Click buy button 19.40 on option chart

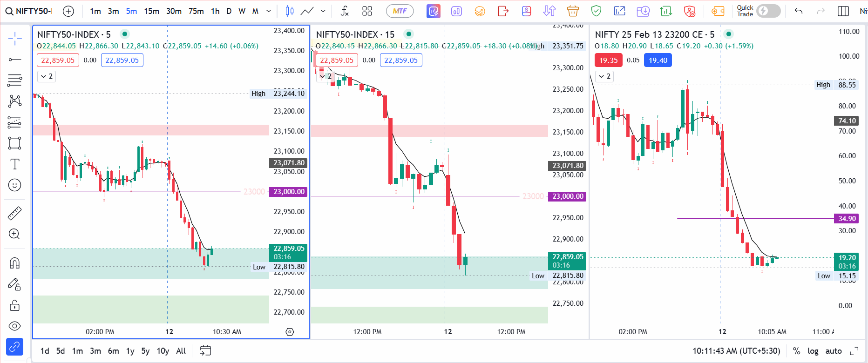point(658,60)
